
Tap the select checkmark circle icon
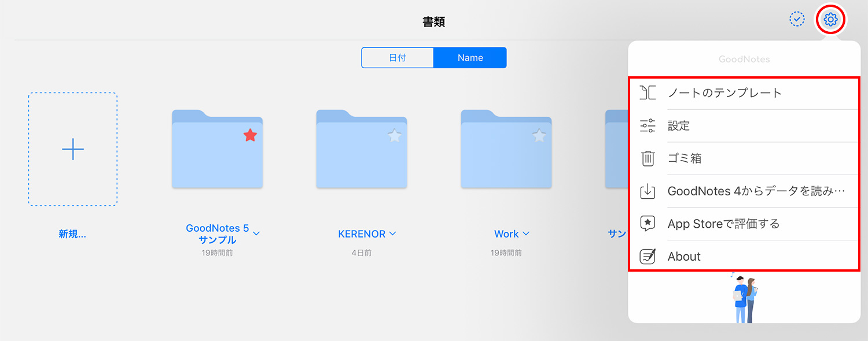click(797, 19)
